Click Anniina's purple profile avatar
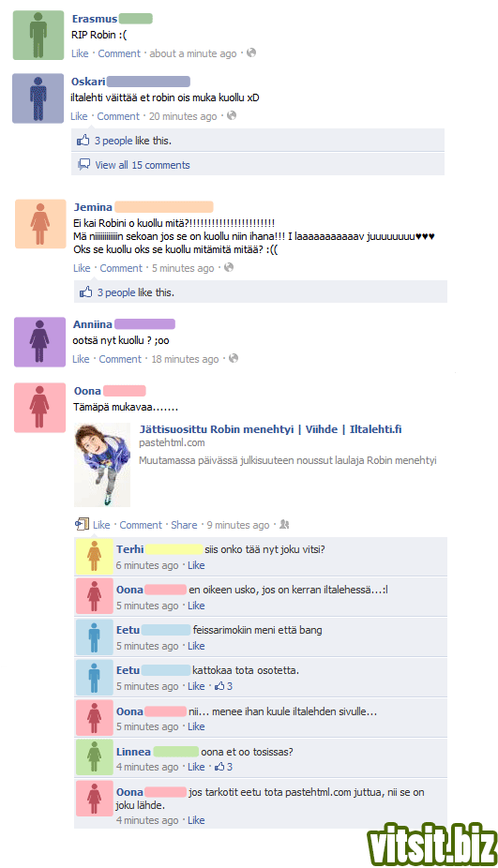Screen dimensions: 498x868 click(40, 342)
